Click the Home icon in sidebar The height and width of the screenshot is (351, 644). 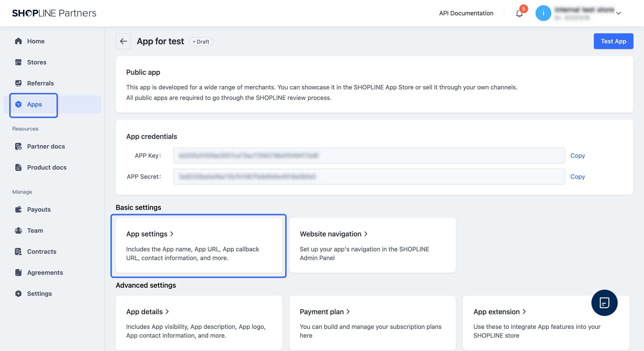click(18, 41)
